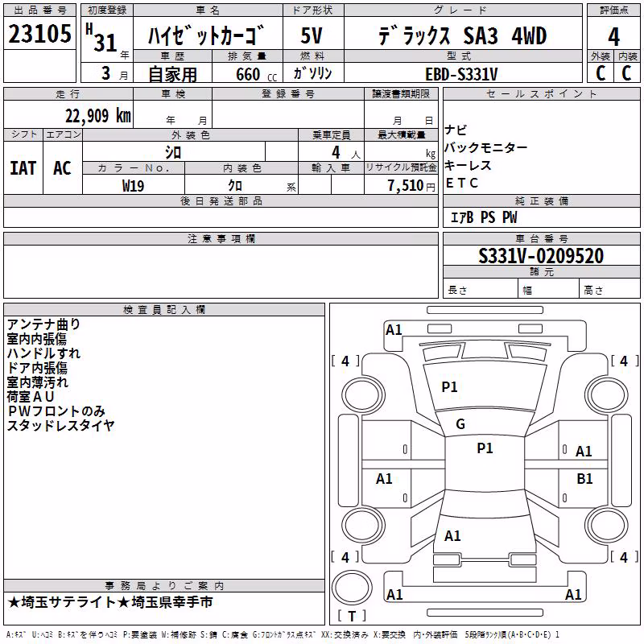Select recycle deposit 7,510円
The width and height of the screenshot is (644, 644).
(x=411, y=186)
